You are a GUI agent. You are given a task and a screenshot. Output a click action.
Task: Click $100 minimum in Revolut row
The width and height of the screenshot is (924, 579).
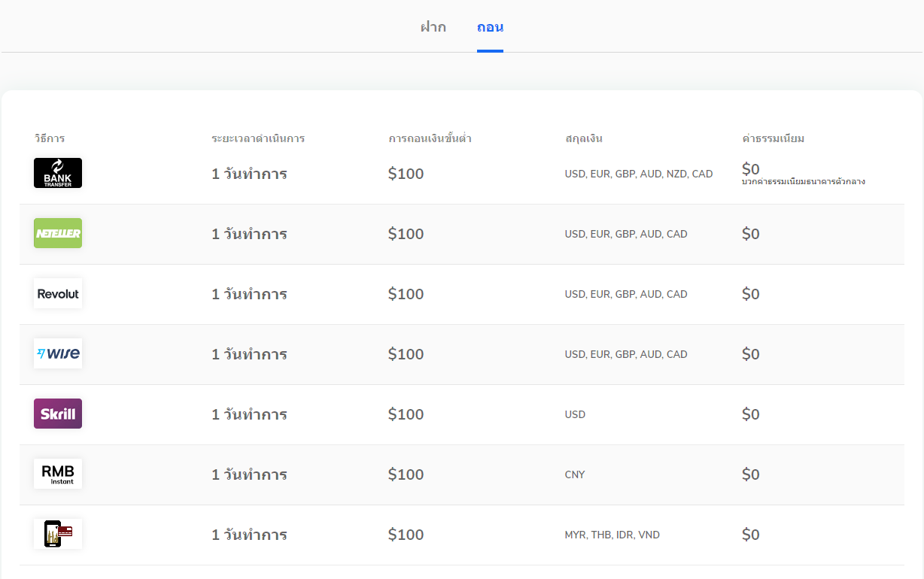point(406,294)
